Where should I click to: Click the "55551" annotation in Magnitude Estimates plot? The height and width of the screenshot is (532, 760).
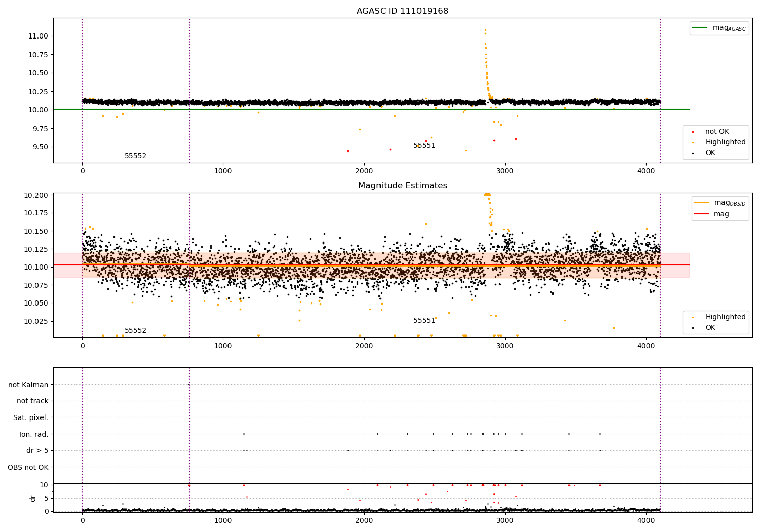point(424,321)
